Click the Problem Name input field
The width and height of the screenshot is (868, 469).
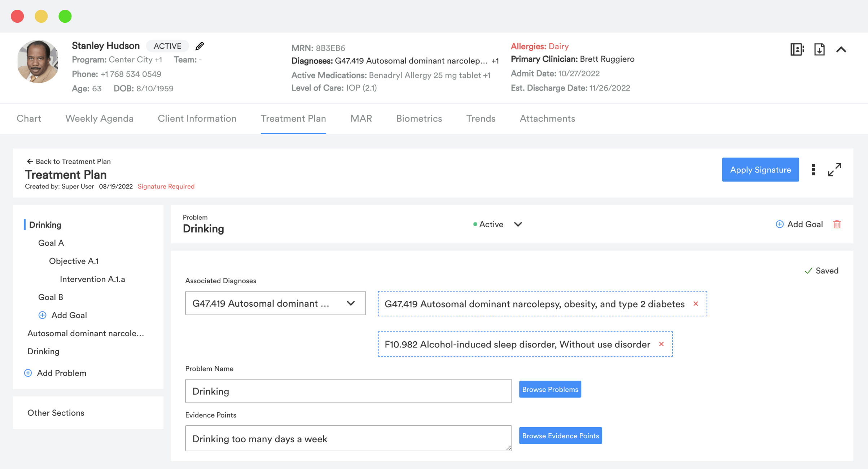348,391
